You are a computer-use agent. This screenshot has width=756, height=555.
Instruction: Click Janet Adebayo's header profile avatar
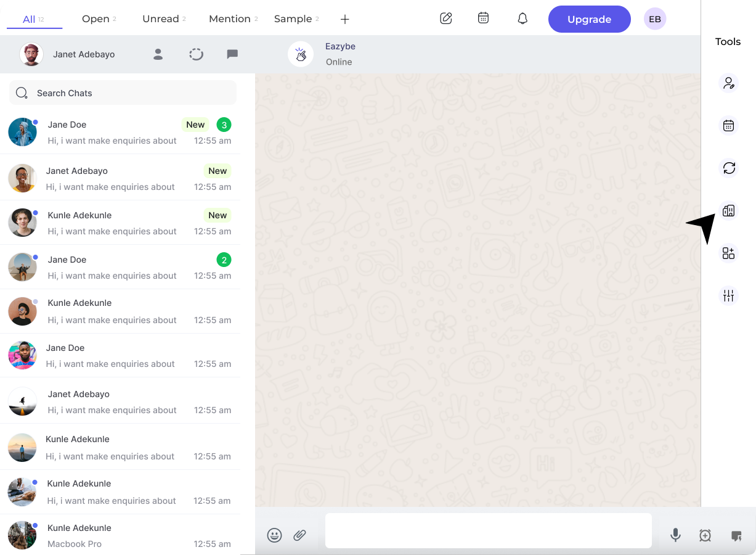pyautogui.click(x=31, y=54)
